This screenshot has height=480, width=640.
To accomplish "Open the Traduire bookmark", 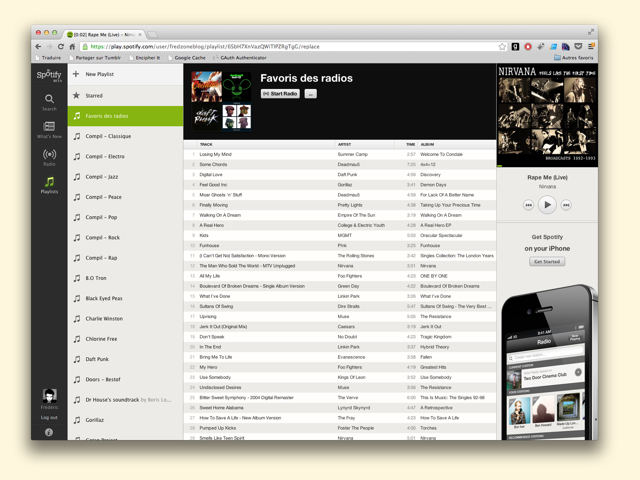I will tap(48, 58).
